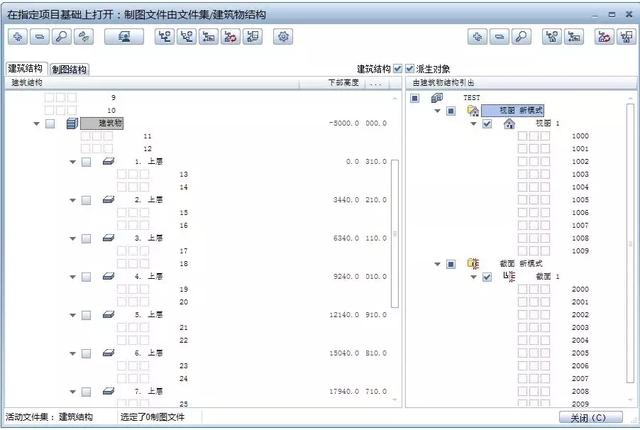Click the chain-link icon in left toolbar
The height and width of the screenshot is (430, 640).
click(x=84, y=37)
